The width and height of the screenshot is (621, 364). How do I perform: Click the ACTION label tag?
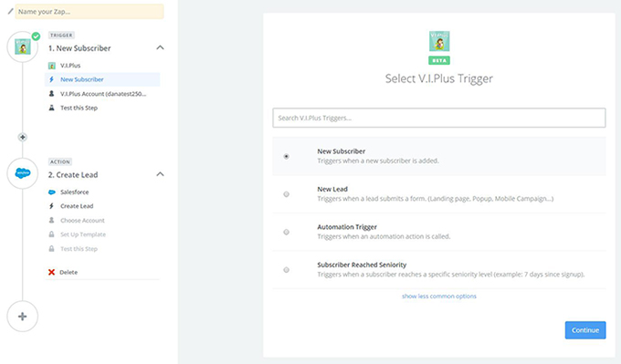60,161
